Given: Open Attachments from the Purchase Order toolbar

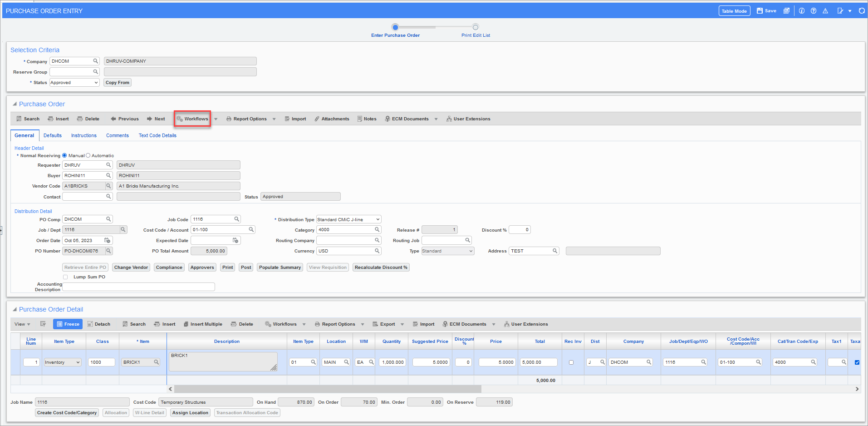Looking at the screenshot, I should [x=332, y=119].
